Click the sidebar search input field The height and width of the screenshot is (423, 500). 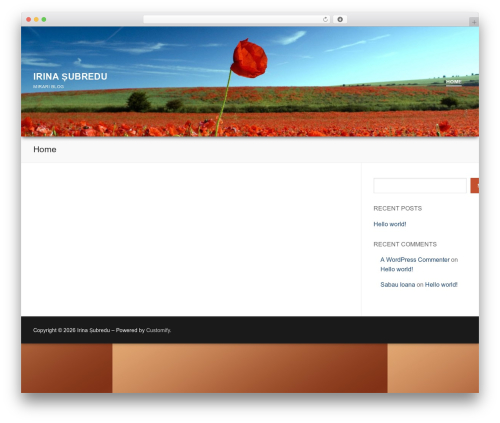click(x=420, y=186)
